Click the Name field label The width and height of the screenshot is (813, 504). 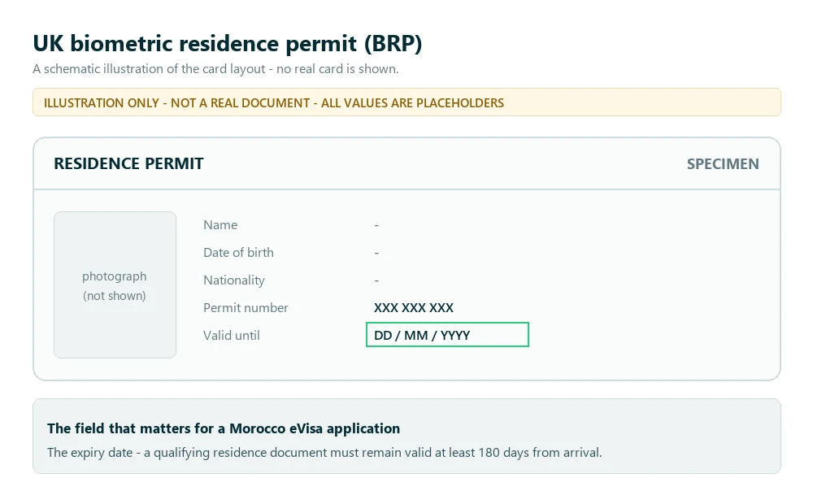pyautogui.click(x=220, y=225)
